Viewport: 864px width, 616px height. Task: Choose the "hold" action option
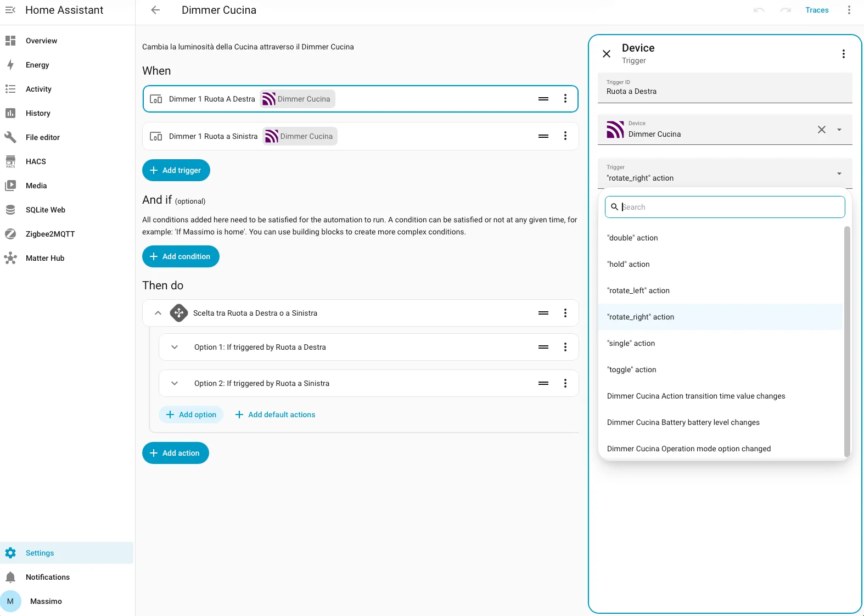click(x=721, y=264)
